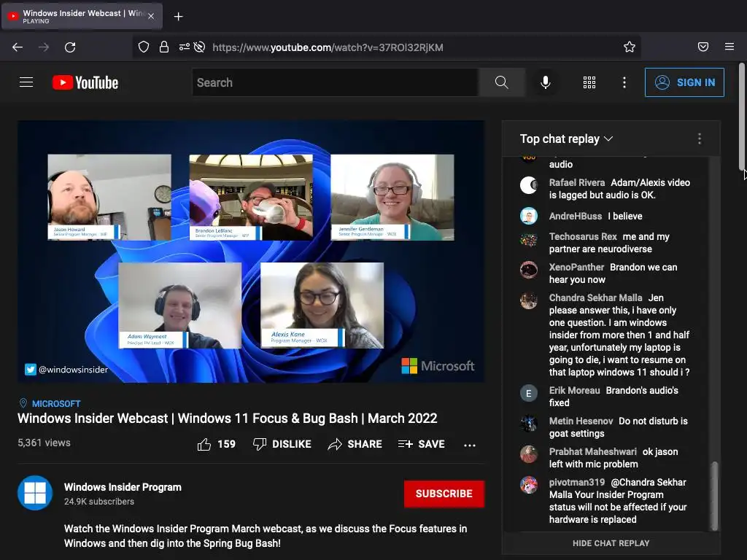Screen dimensions: 747x560
Task: Reload the page with the refresh icon
Action: [x=70, y=47]
